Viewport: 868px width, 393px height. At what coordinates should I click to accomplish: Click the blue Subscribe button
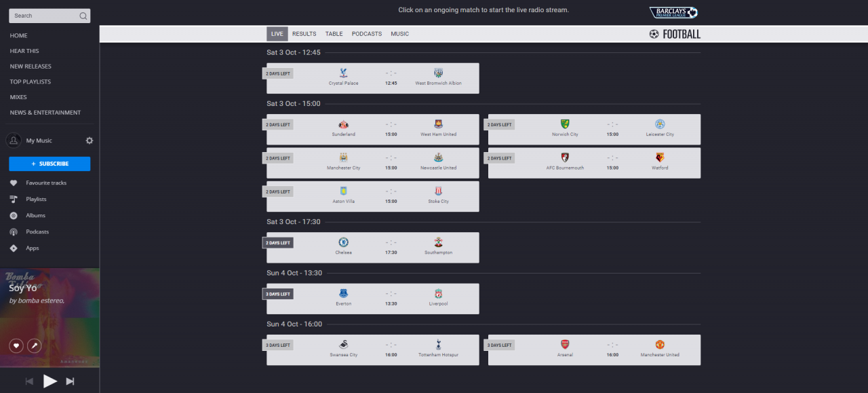(x=50, y=164)
